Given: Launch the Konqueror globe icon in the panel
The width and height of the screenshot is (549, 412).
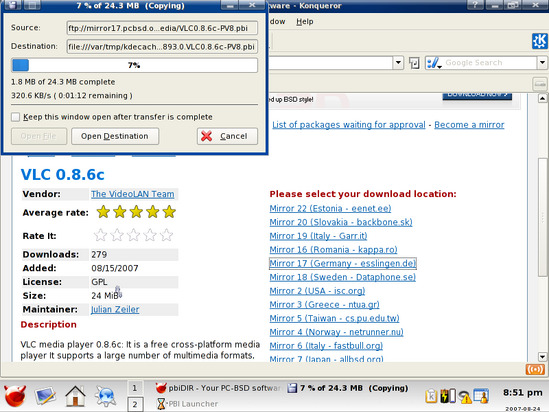Looking at the screenshot, I should 105,396.
